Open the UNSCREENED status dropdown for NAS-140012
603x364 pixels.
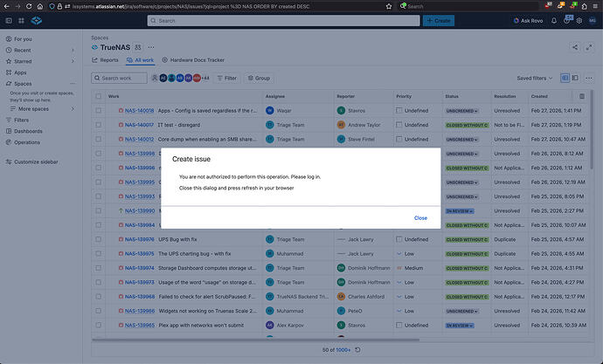click(461, 140)
